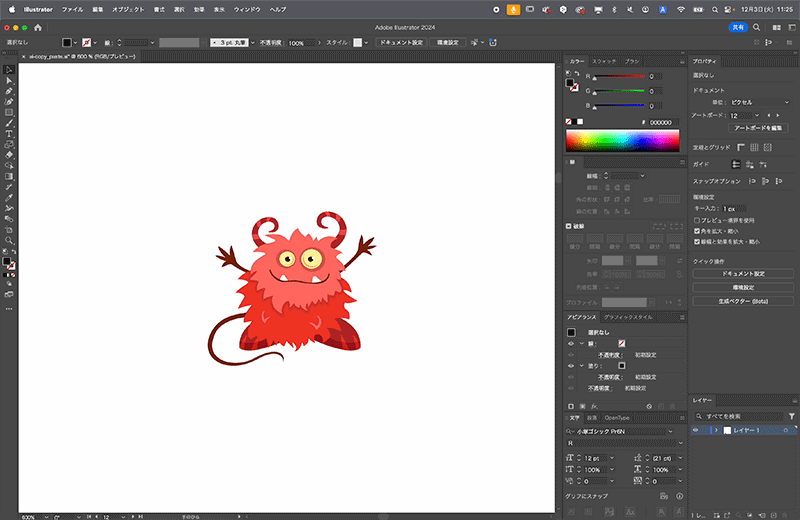
Task: Click the Home icon in the title bar
Action: pos(38,28)
